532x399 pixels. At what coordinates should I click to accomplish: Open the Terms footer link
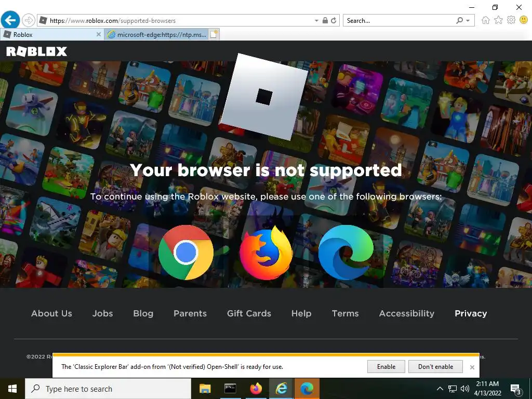345,313
